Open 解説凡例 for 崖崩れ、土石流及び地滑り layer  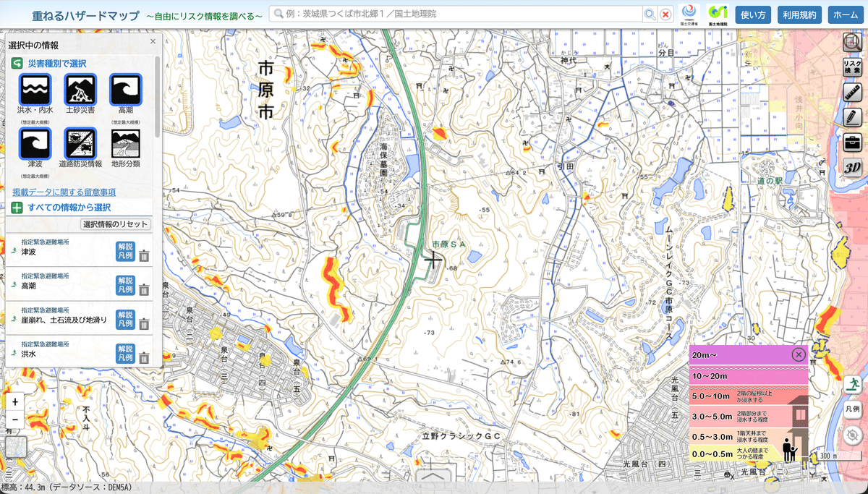tap(125, 320)
